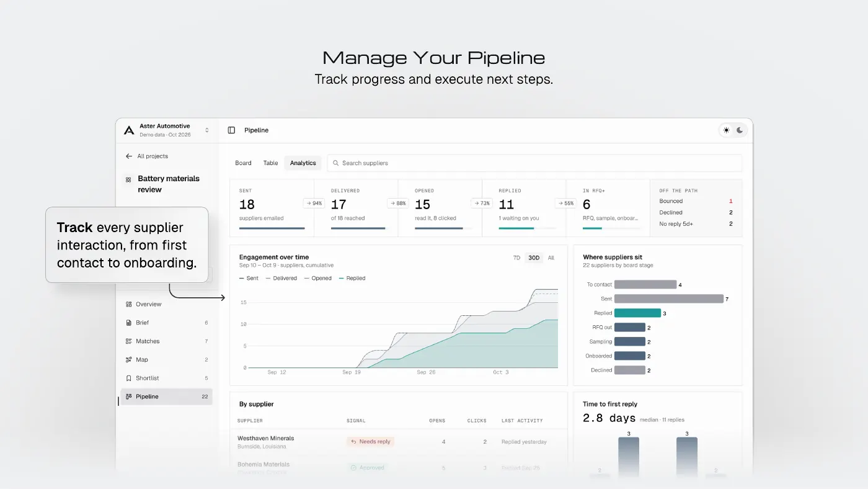Sort by the Clicks column header

coord(477,421)
